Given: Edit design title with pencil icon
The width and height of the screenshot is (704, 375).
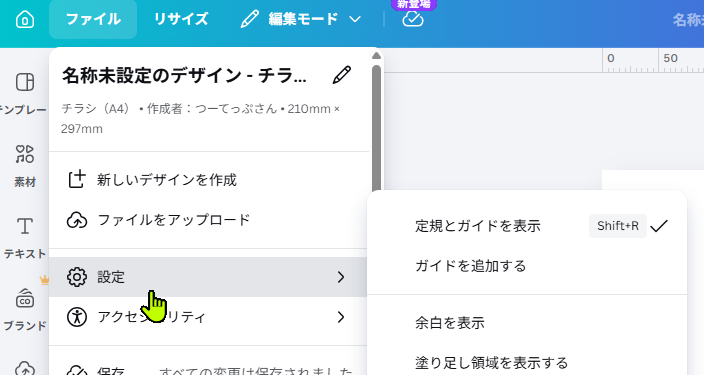Looking at the screenshot, I should 342,75.
